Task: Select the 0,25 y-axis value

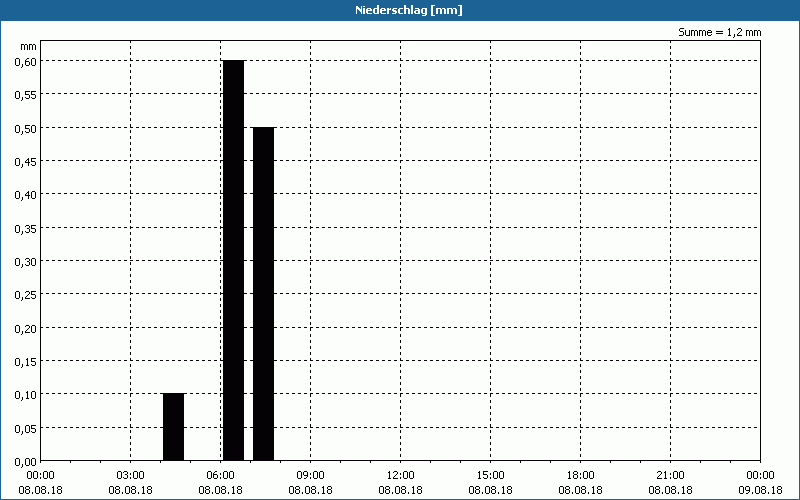Action: [26, 294]
